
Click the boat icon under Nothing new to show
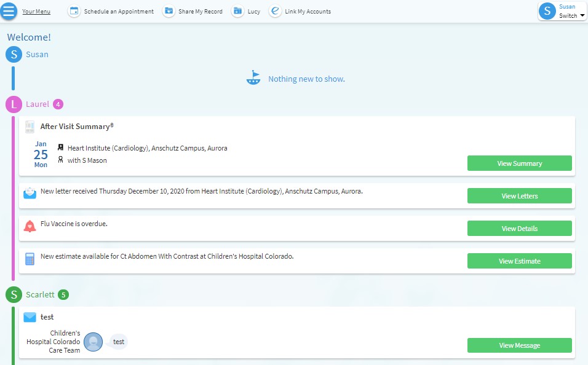[x=253, y=77]
